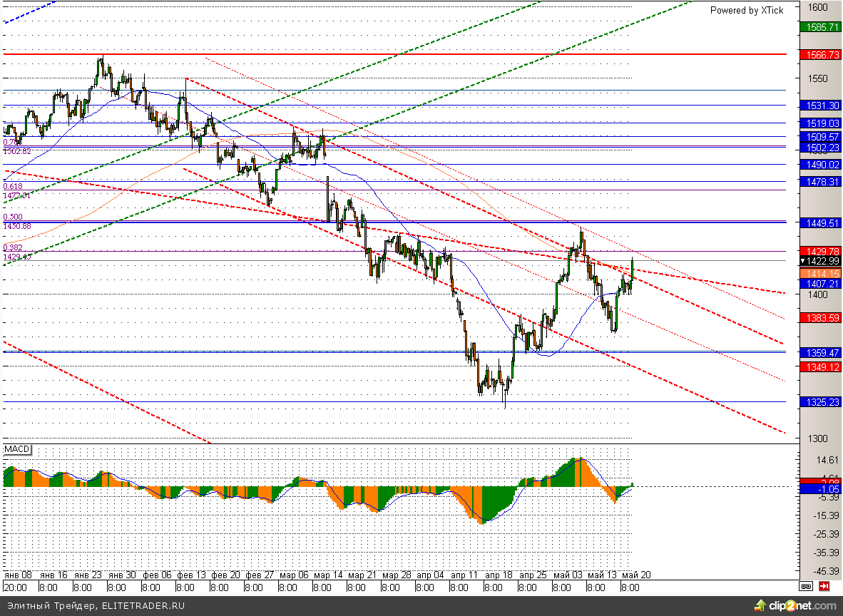Click the down-arrow marker beside 1422.99
This screenshot has height=616, width=843.
click(803, 261)
